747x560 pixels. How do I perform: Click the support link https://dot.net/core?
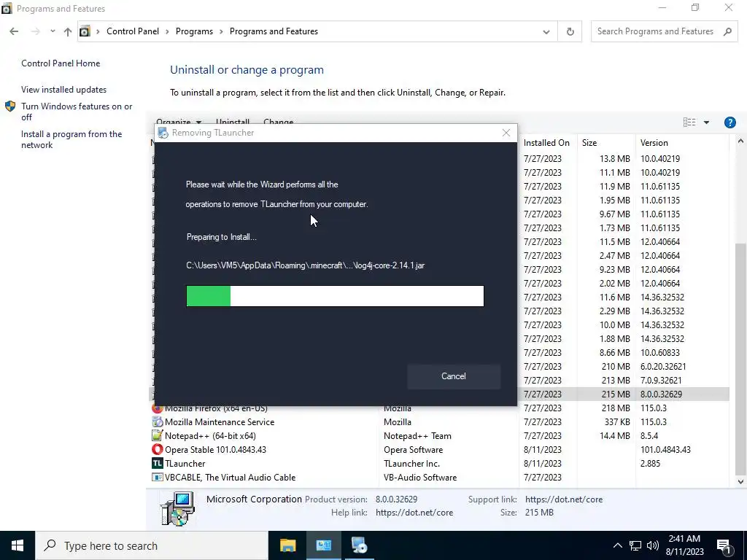[564, 499]
